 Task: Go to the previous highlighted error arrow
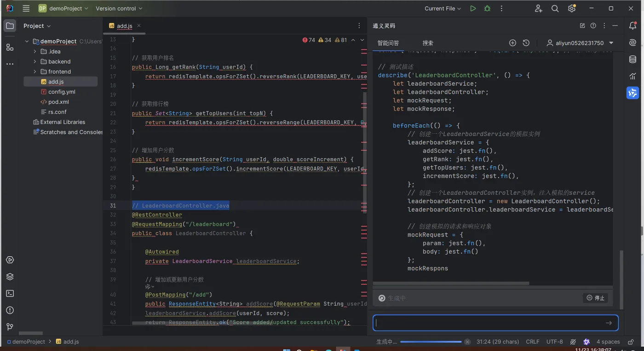[x=353, y=40]
